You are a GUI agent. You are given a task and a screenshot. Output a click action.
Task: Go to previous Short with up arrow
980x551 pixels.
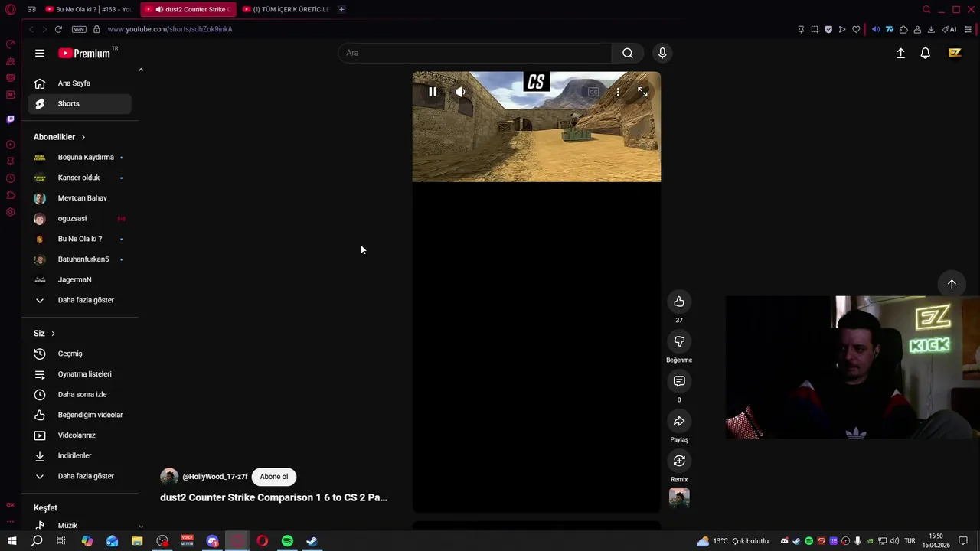point(952,284)
